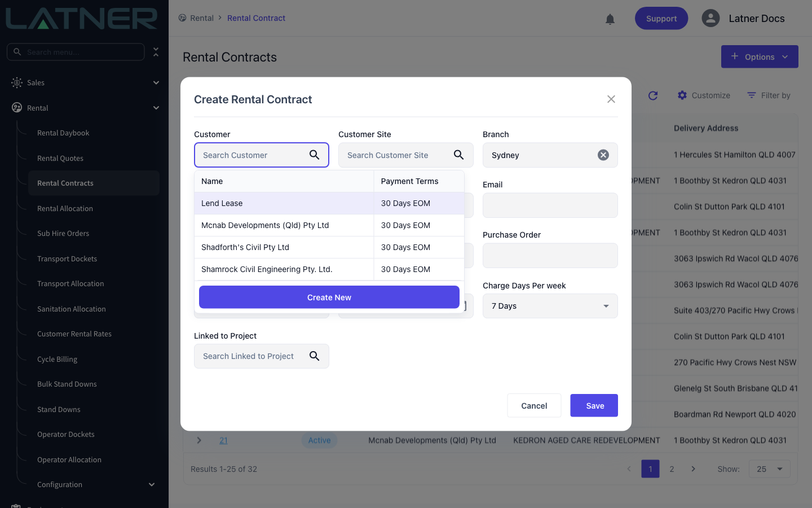Close the Create Rental Contract dialog
This screenshot has height=508, width=812.
pyautogui.click(x=611, y=99)
